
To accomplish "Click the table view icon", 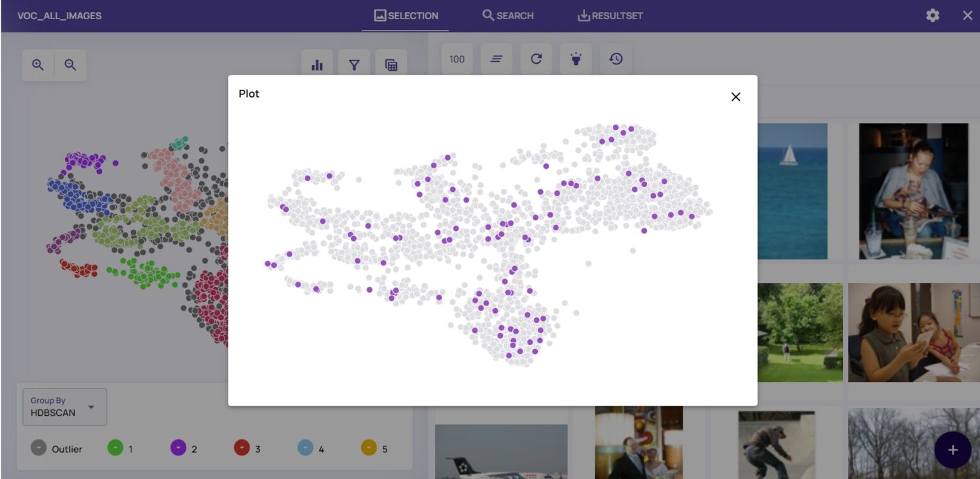I will point(391,65).
